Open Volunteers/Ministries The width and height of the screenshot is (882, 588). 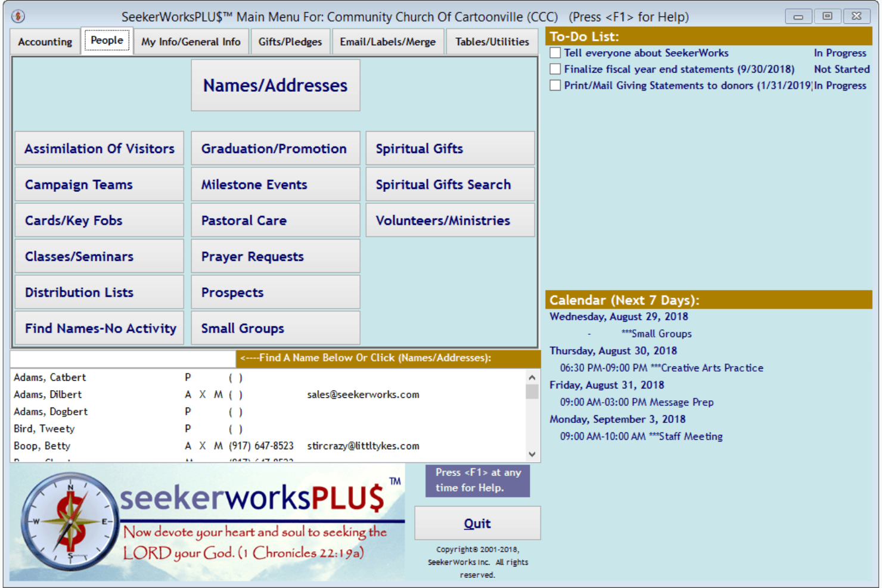450,220
